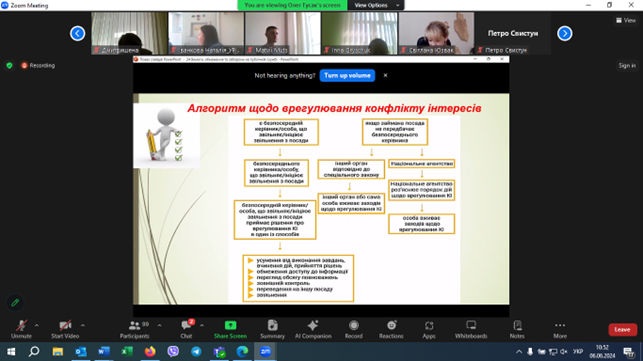Open the Notes tool

517,329
